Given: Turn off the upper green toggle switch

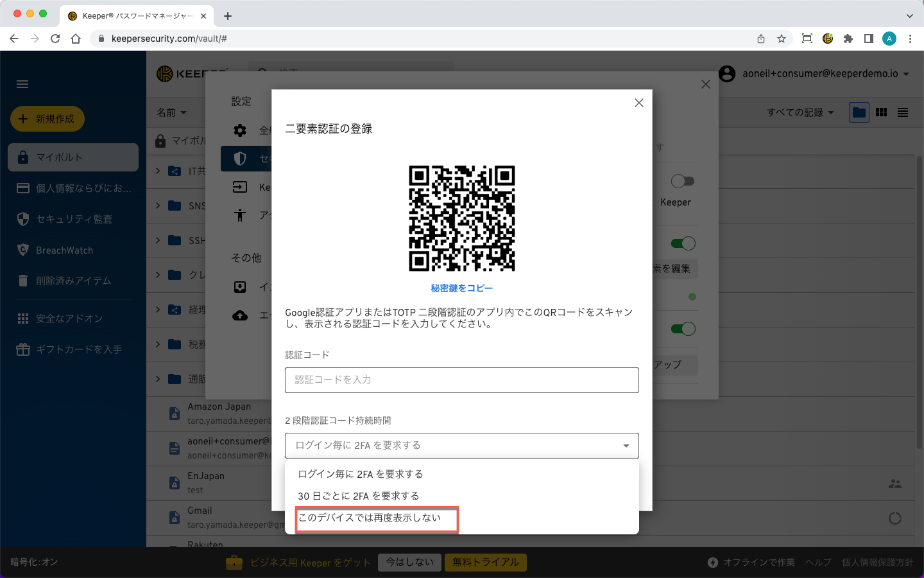Looking at the screenshot, I should click(x=683, y=243).
